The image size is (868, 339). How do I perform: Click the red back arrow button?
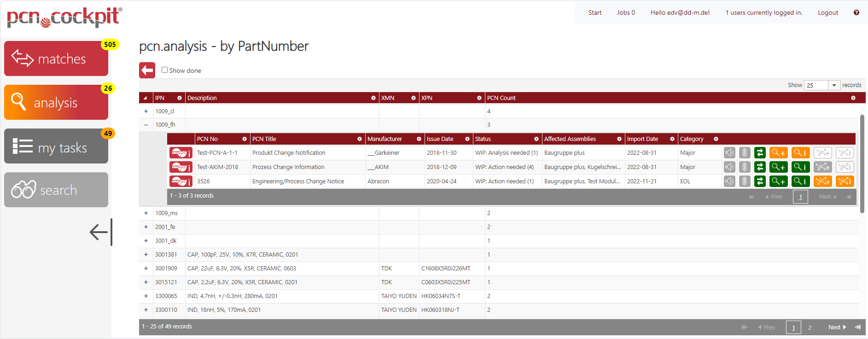[x=147, y=70]
